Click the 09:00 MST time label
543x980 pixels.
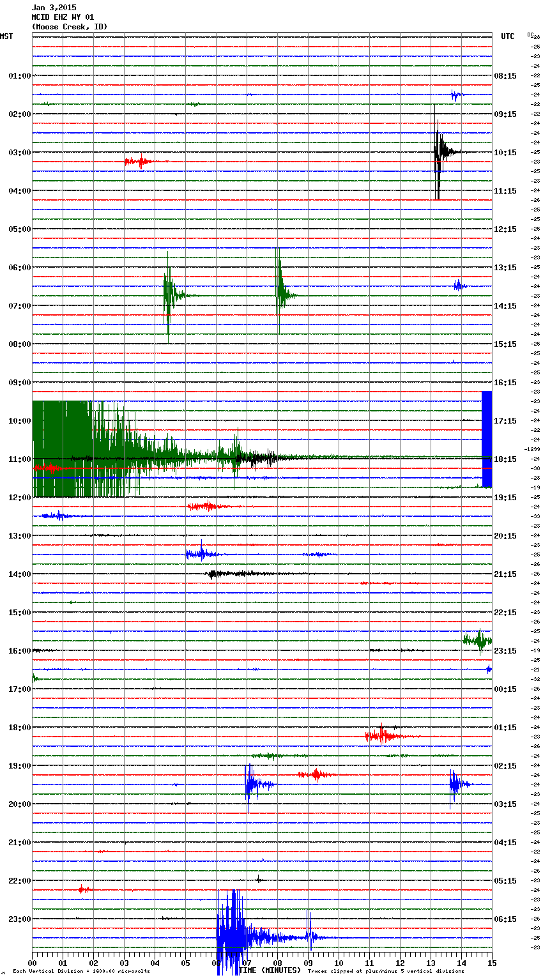20,382
